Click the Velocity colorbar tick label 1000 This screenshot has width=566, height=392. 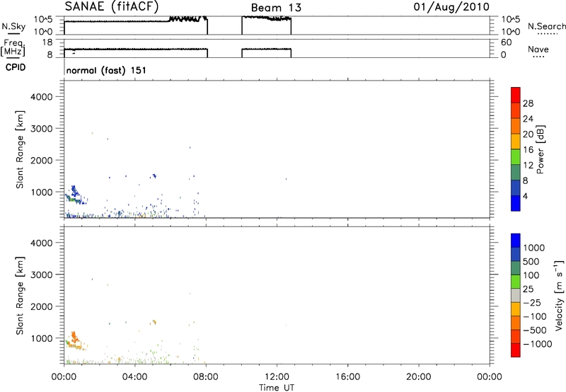click(x=533, y=248)
